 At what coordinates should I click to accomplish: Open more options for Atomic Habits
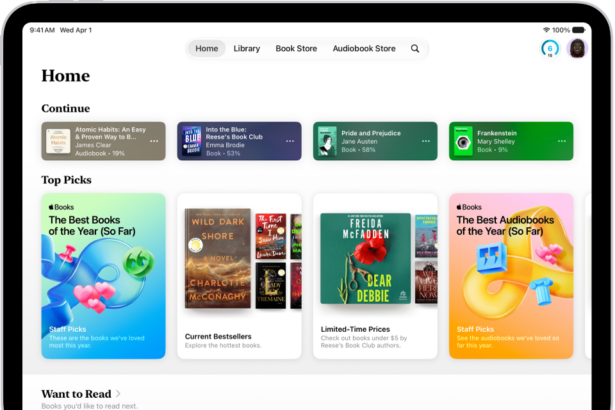coord(154,141)
